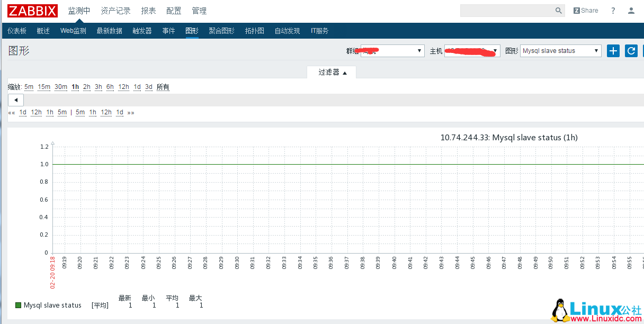Image resolution: width=644 pixels, height=324 pixels.
Task: Switch zoom range to 所有
Action: (163, 86)
